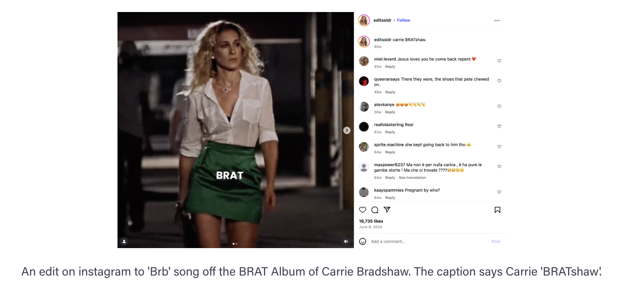Screen dimensions: 644x285
Task: View tagged people icon on the photo
Action: tap(124, 242)
